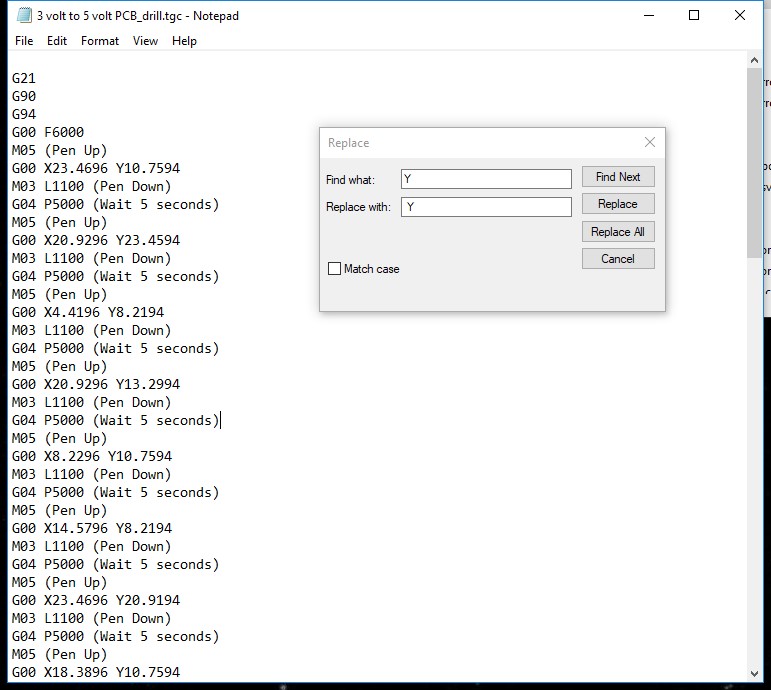
Task: Close the Replace dialog with the X icon
Action: pyautogui.click(x=650, y=142)
